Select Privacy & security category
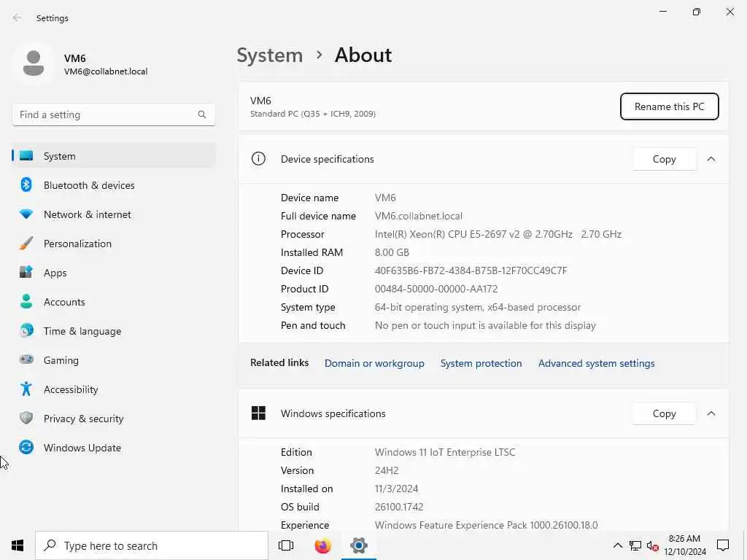 pos(113,419)
